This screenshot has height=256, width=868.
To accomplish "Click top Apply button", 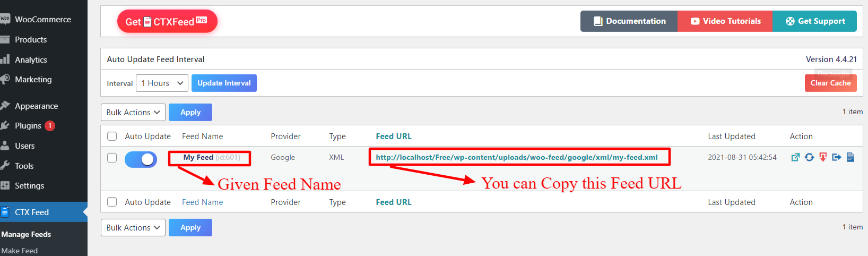I will pyautogui.click(x=190, y=112).
